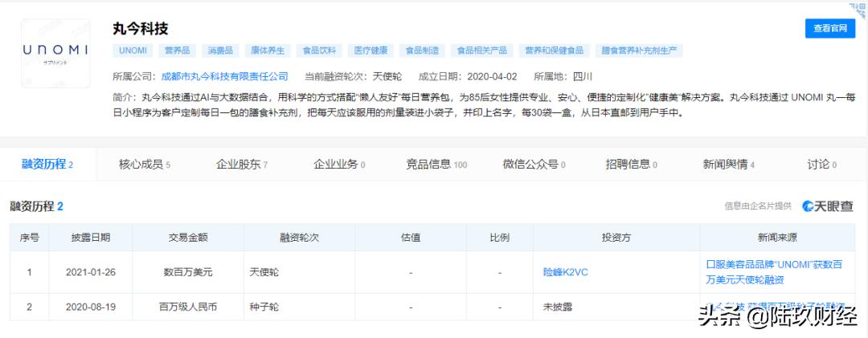868x338 pixels.
Task: Select the 康体养生 tag
Action: coord(268,51)
